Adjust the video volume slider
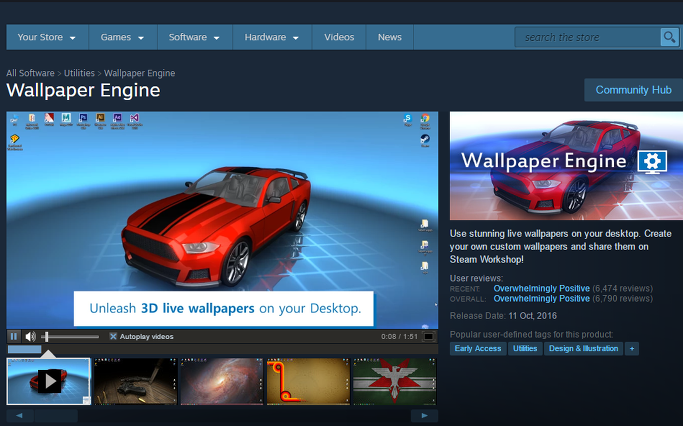The image size is (683, 426). pos(70,336)
